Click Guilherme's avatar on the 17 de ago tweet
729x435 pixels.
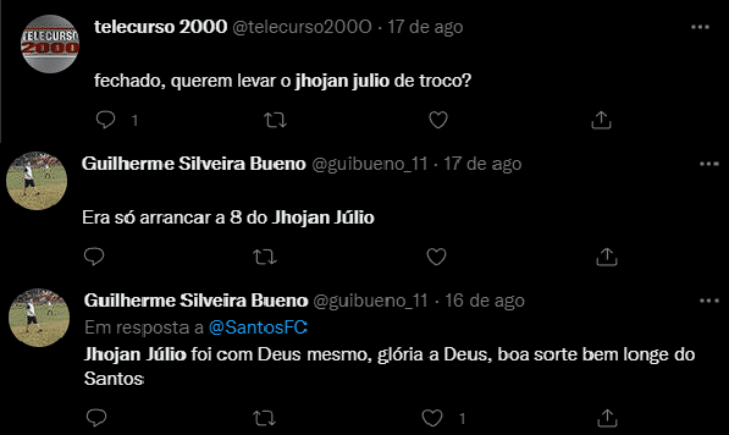coord(38,182)
